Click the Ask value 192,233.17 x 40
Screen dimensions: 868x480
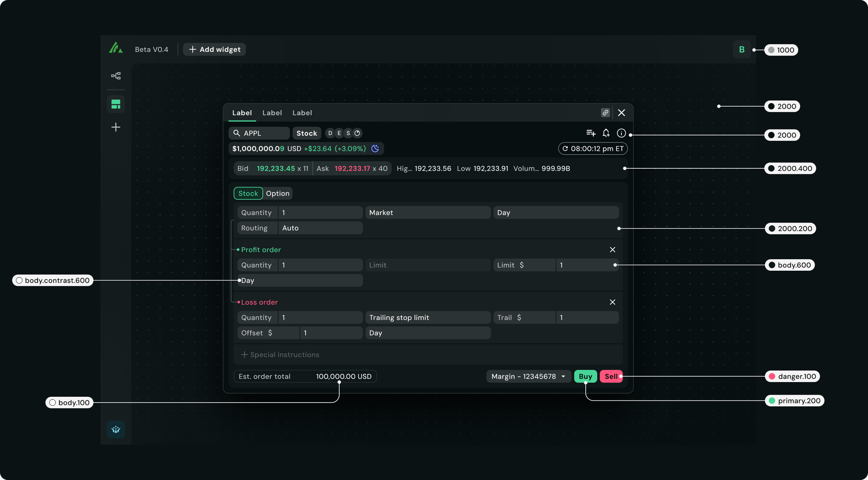click(x=361, y=168)
